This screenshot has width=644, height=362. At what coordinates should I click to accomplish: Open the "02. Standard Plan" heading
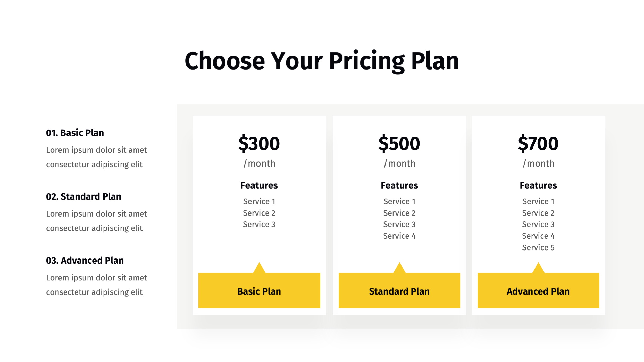point(83,196)
